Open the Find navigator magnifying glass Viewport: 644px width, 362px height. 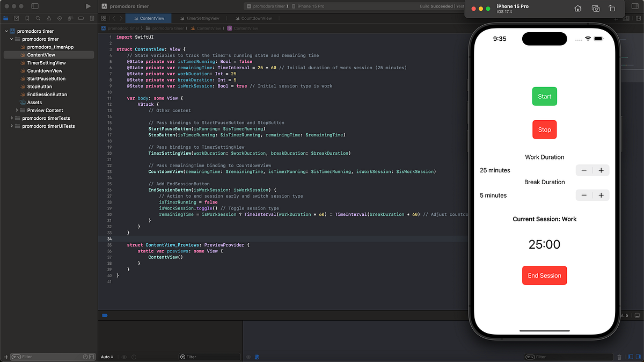coord(38,17)
